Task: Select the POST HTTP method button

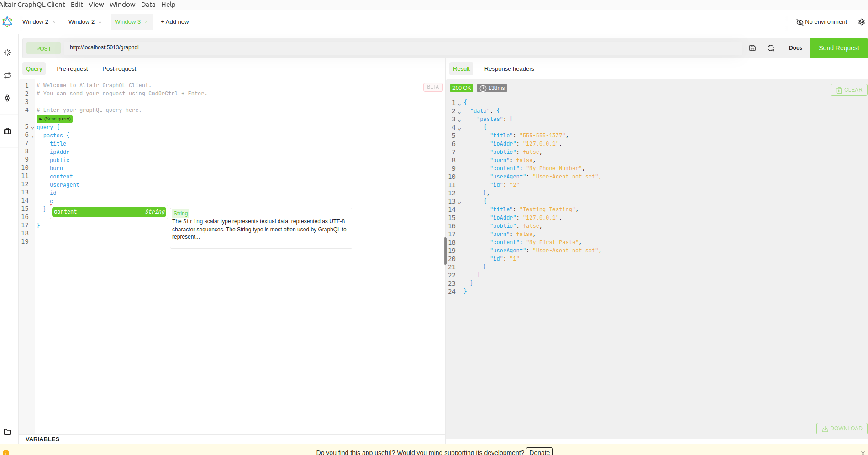Action: coord(43,48)
